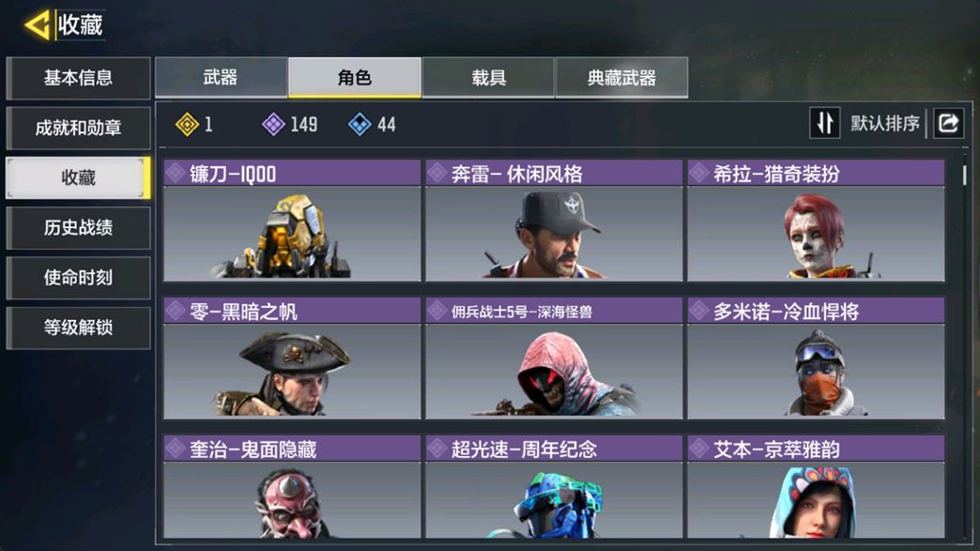The image size is (980, 551).
Task: Open the 使命时刻 section
Action: (x=78, y=278)
